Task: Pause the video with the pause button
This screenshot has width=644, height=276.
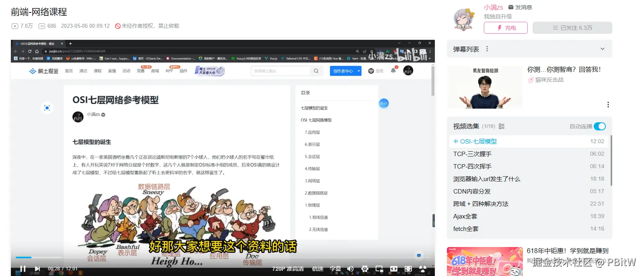Action: 23,269
